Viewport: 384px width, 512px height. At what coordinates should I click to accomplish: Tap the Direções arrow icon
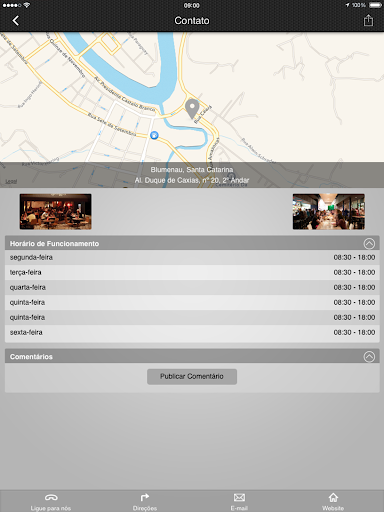tap(145, 498)
